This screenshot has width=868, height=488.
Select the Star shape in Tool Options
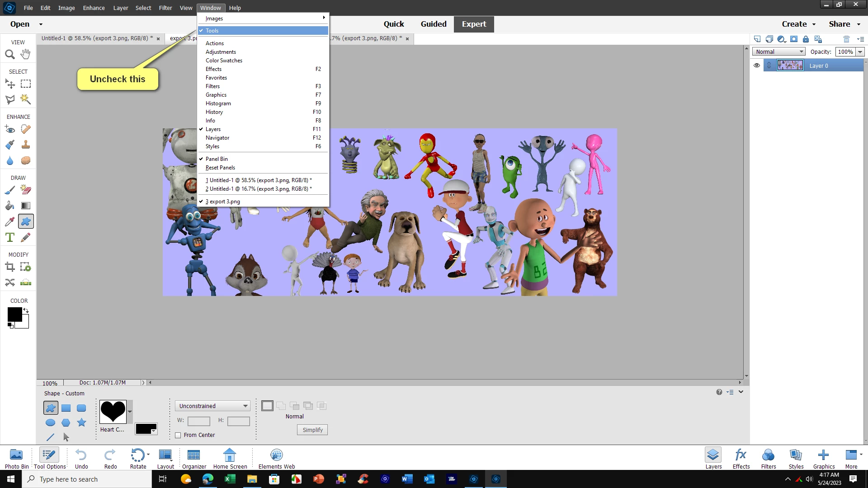pos(81,422)
